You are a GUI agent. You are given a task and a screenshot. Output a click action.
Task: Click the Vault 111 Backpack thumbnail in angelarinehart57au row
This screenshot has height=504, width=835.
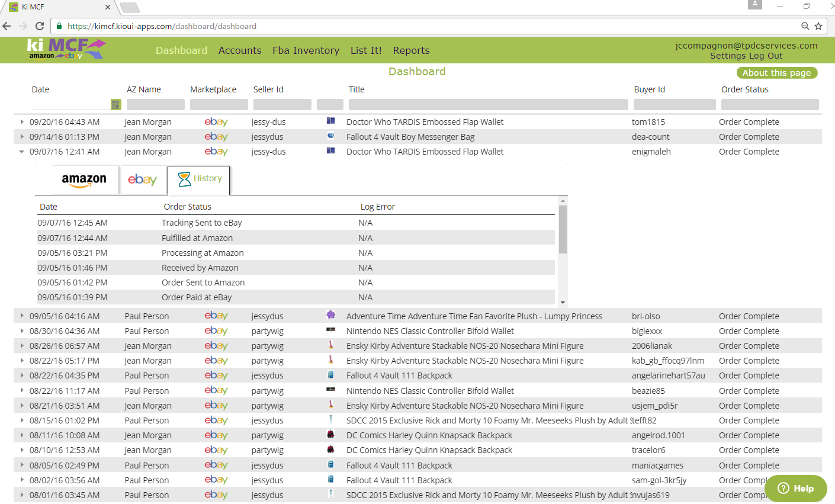point(331,375)
